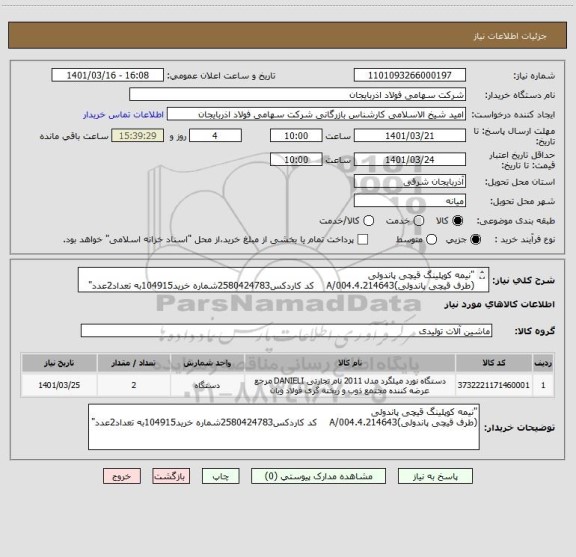Click the کد کالا column header
This screenshot has height=557, width=576.
pos(494,363)
